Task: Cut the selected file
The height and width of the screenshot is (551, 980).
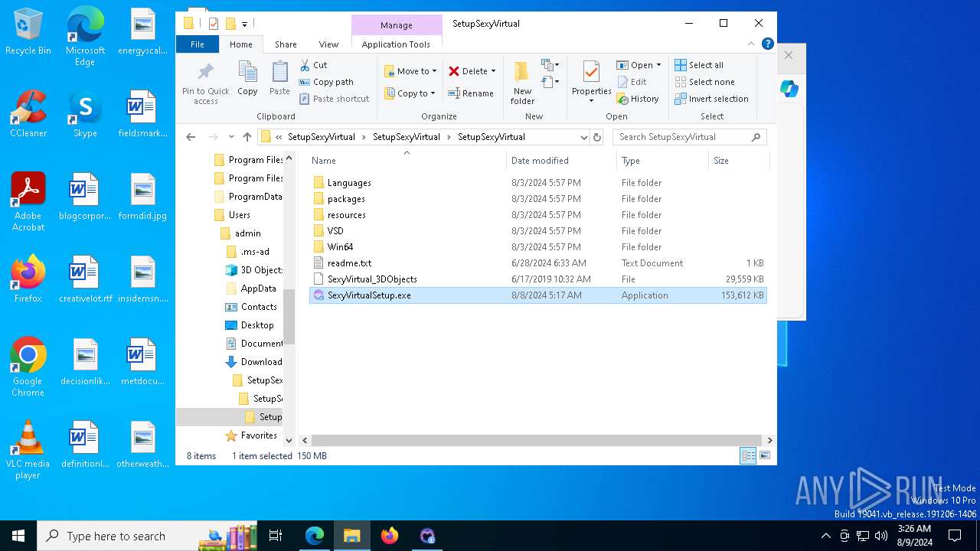Action: pos(313,65)
